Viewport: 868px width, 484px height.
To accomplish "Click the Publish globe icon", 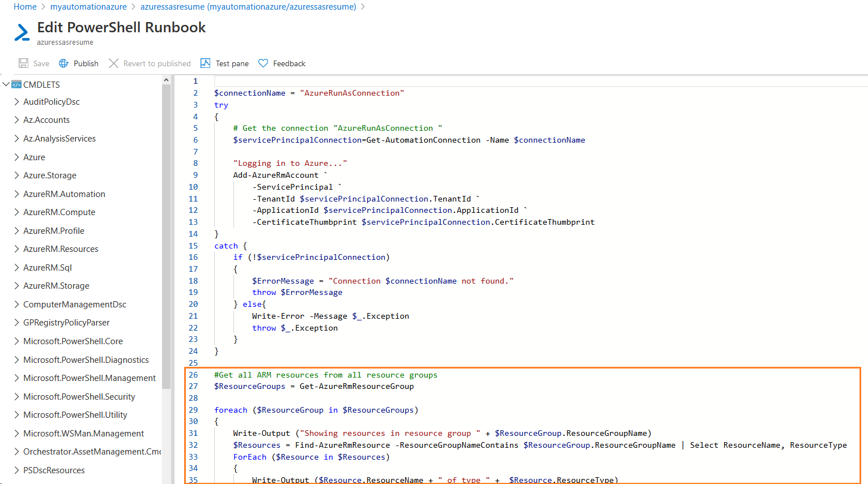I will pyautogui.click(x=63, y=63).
